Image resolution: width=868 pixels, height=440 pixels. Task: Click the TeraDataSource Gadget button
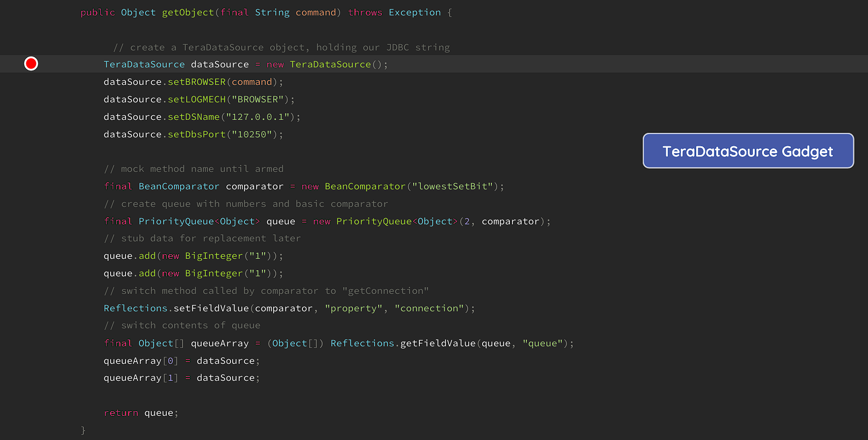(748, 151)
